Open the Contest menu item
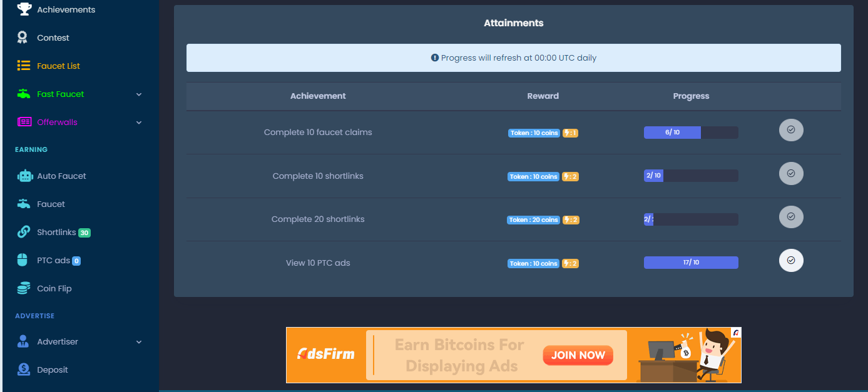 pos(53,38)
